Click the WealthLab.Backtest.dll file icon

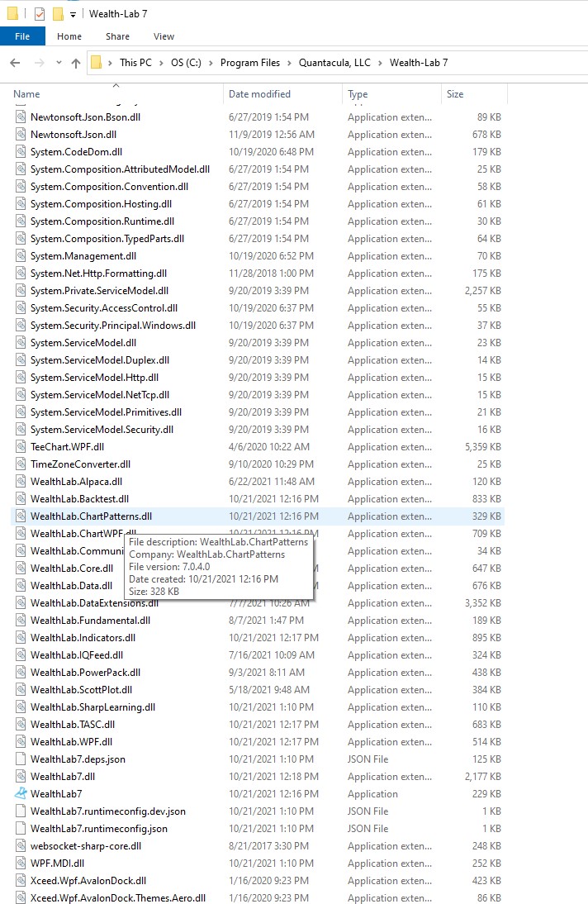click(x=21, y=499)
